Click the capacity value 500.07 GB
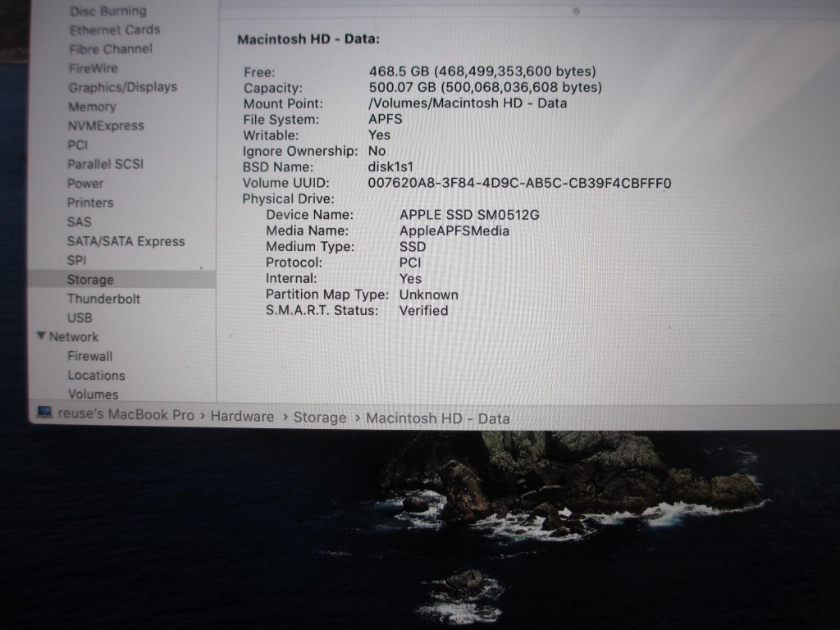Viewport: 840px width, 630px height. 486,87
